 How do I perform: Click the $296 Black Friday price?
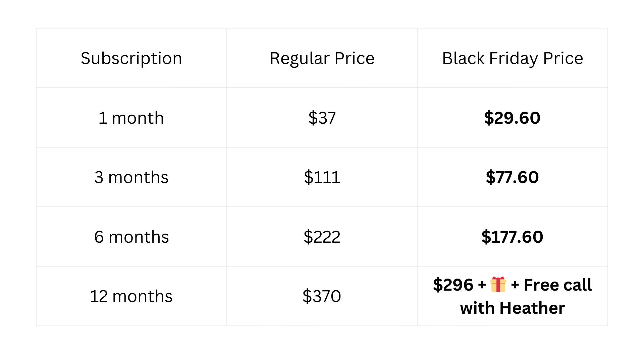(453, 285)
